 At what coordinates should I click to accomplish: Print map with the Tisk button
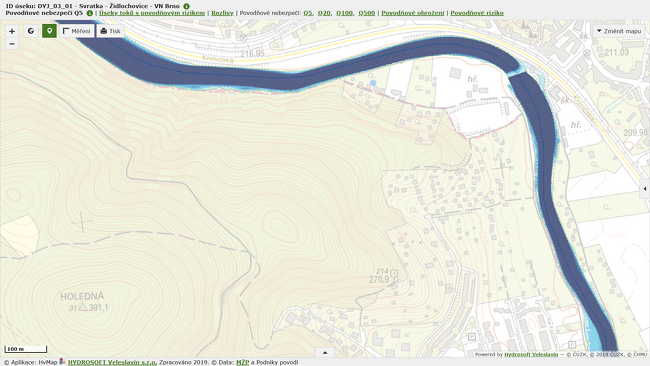[110, 31]
